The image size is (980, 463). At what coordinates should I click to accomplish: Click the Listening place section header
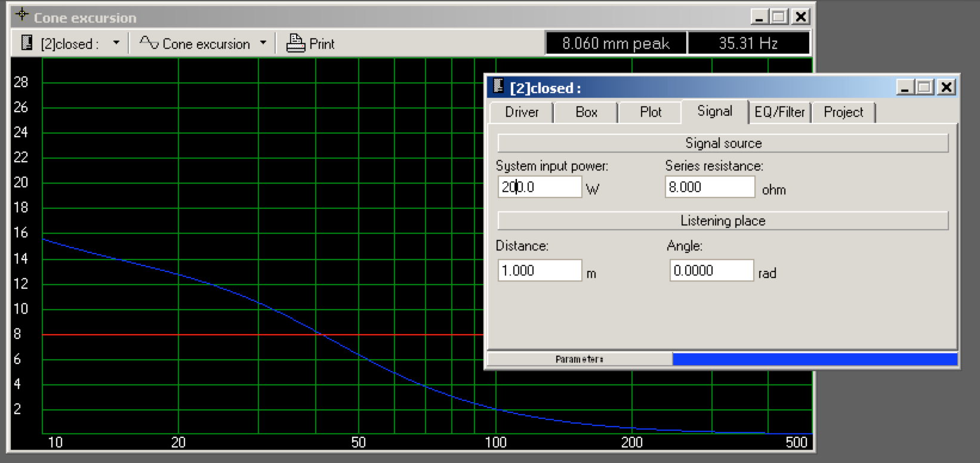[x=723, y=221]
